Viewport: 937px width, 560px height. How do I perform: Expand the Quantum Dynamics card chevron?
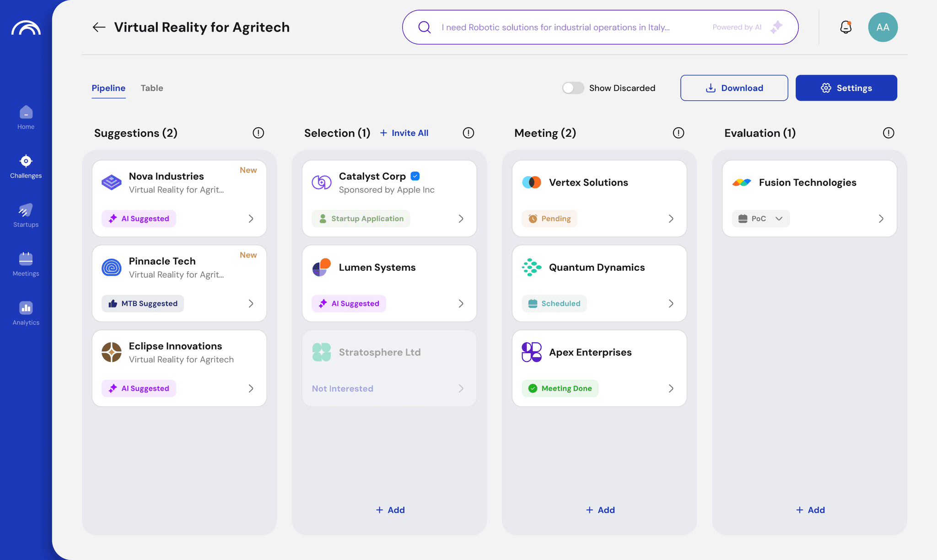tap(671, 304)
